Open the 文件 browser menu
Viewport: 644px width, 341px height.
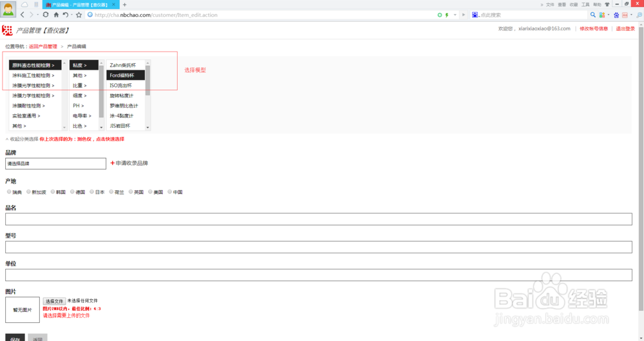550,5
